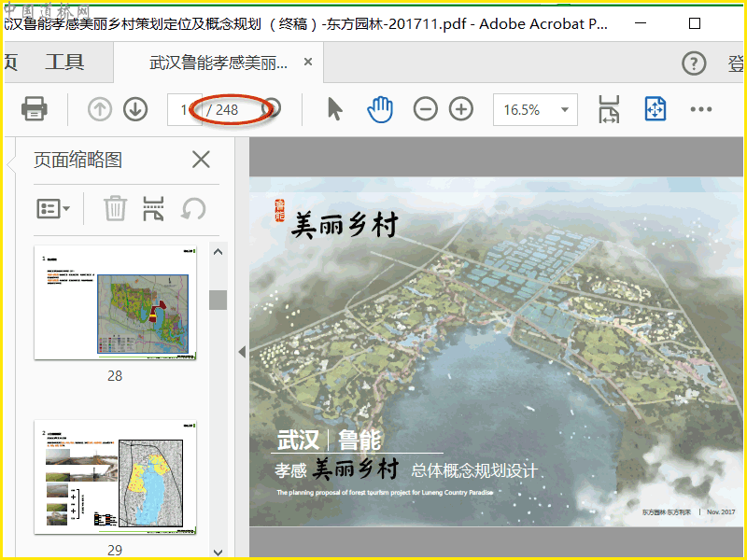Maximize the Adobe Acrobat window
The image size is (747, 560).
(x=695, y=22)
